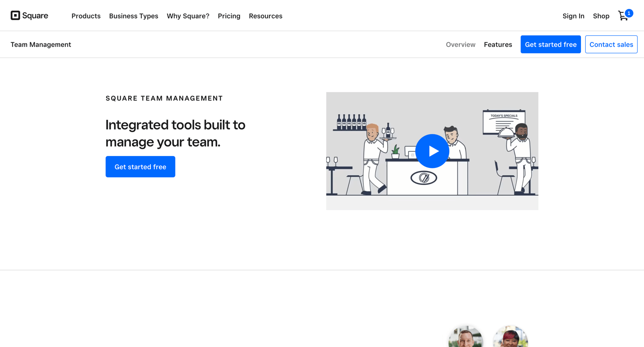Viewport: 644px width, 347px height.
Task: Click the Team Management subnav title
Action: click(41, 44)
